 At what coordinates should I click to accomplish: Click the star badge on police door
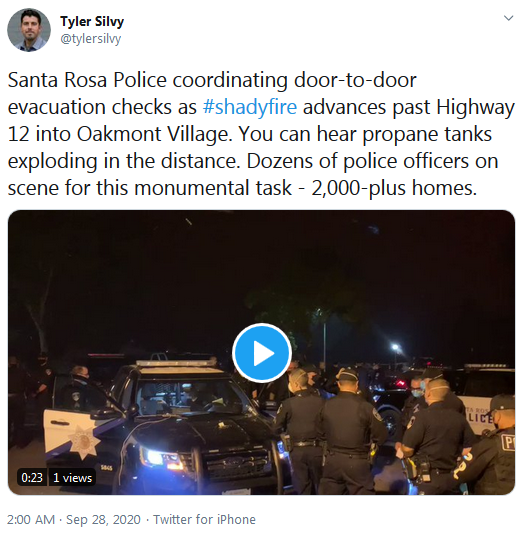(x=83, y=441)
